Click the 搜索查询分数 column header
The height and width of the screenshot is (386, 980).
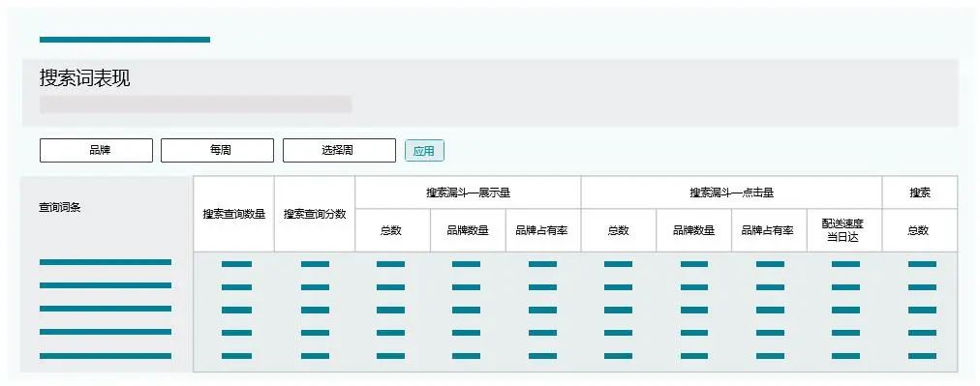(315, 214)
